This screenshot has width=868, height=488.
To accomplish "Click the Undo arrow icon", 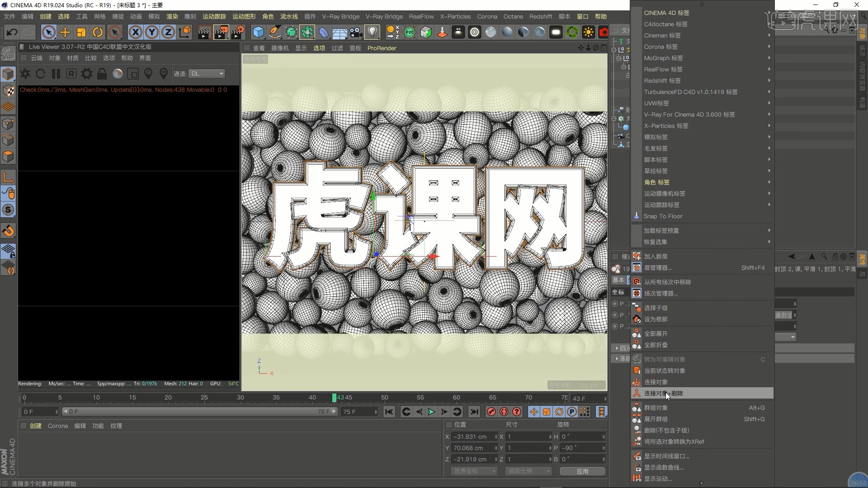I will 12,32.
